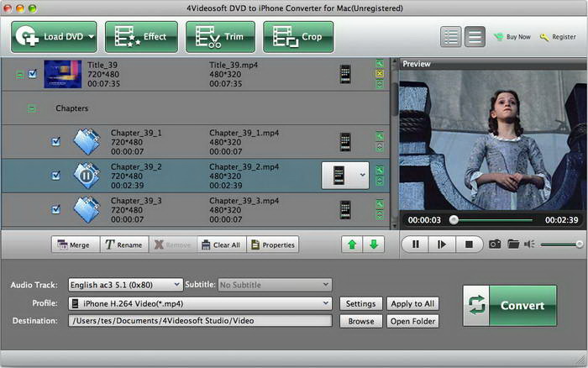Click the Load DVD disc icon

point(27,36)
